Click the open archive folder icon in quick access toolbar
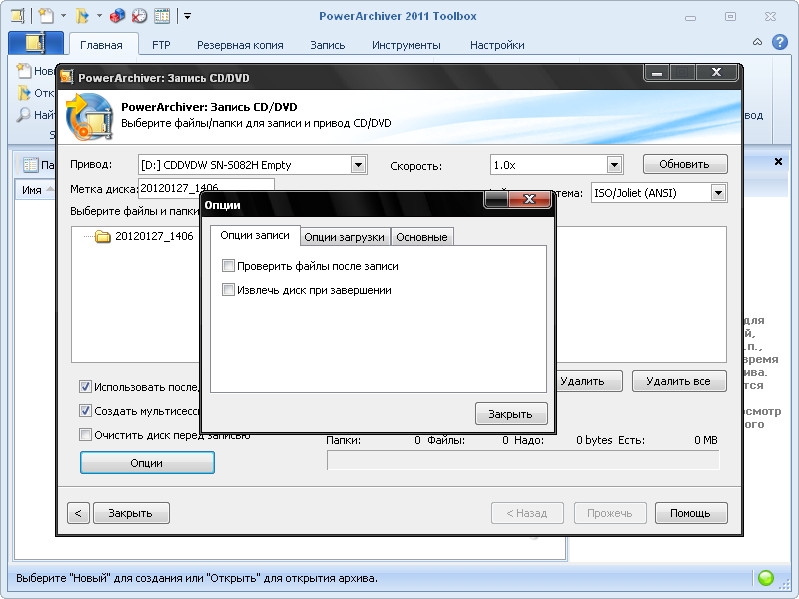Screen dimensions: 799x599 coord(83,16)
